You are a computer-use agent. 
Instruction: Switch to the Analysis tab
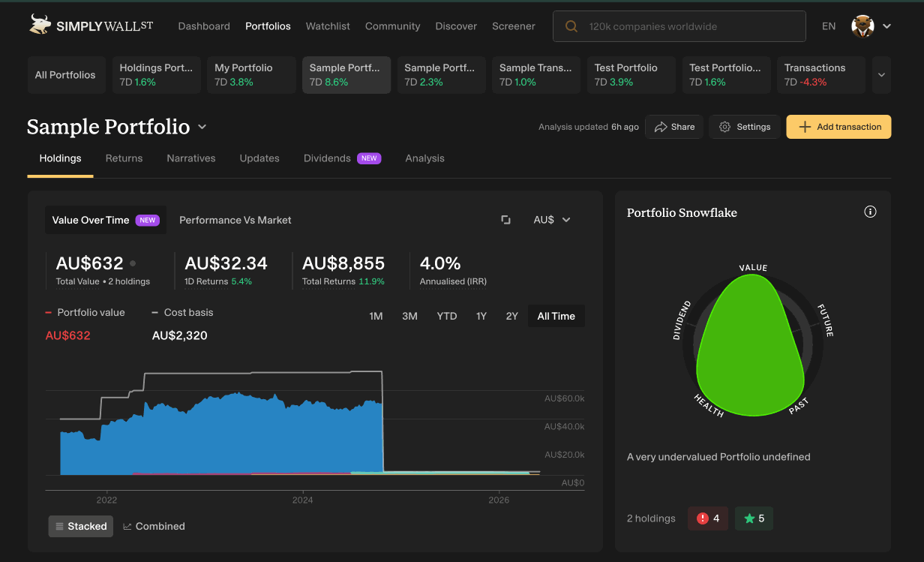coord(424,158)
